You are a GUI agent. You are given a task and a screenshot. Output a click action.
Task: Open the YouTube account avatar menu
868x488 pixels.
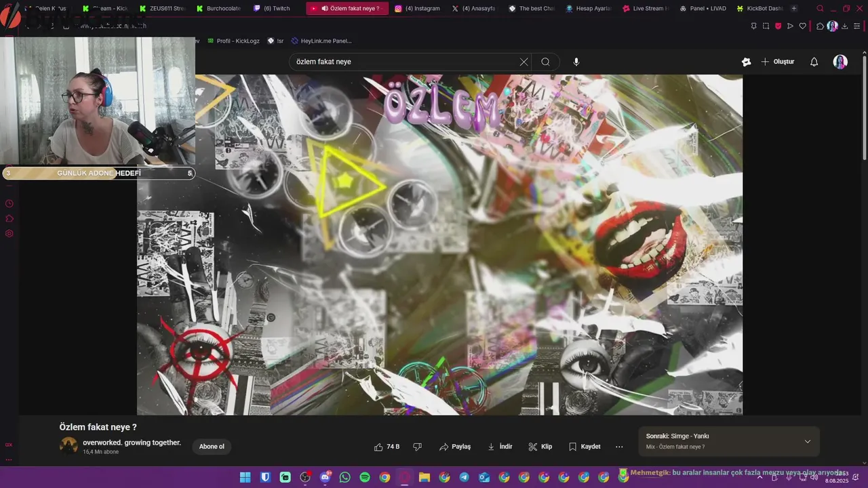[x=840, y=62]
